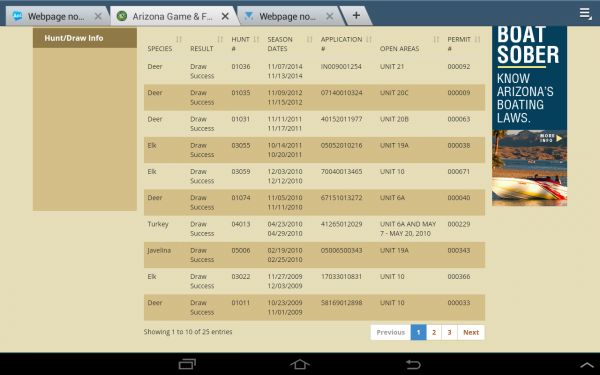Sort by Result column arrows icon
Image resolution: width=600 pixels, height=375 pixels.
click(x=220, y=39)
